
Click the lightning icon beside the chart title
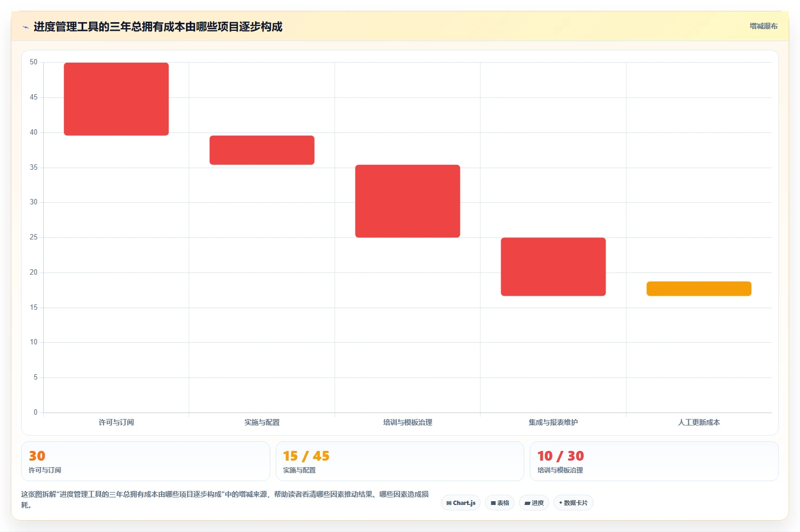25,27
